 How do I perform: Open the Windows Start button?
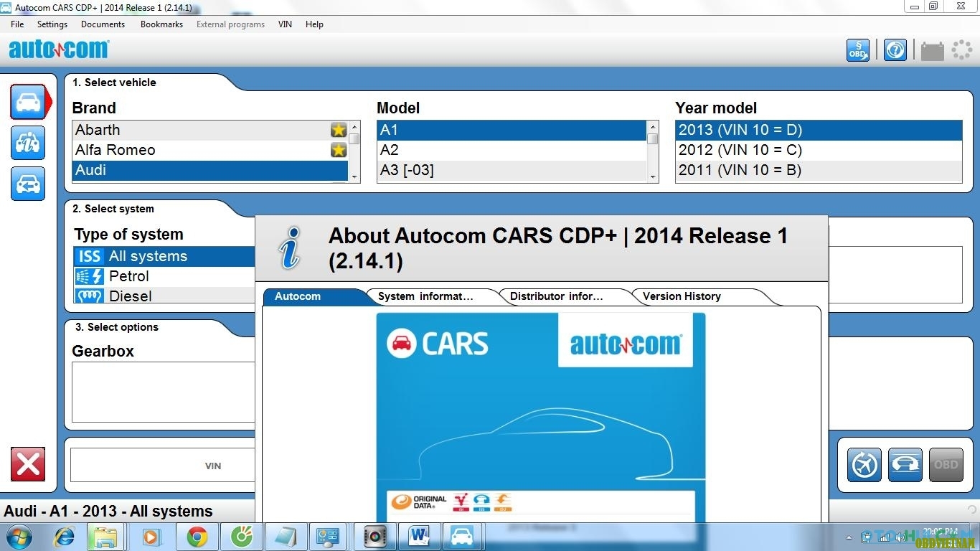[x=19, y=537]
